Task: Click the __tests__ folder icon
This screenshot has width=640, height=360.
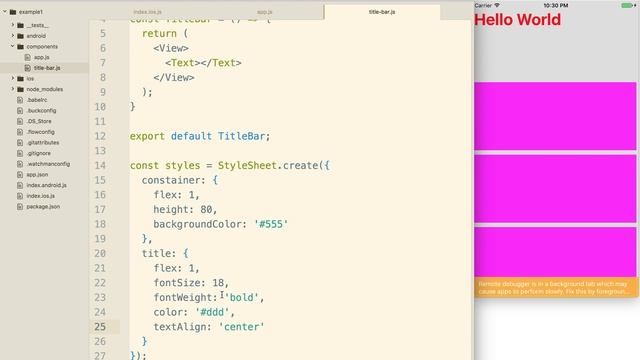Action: tap(20, 25)
